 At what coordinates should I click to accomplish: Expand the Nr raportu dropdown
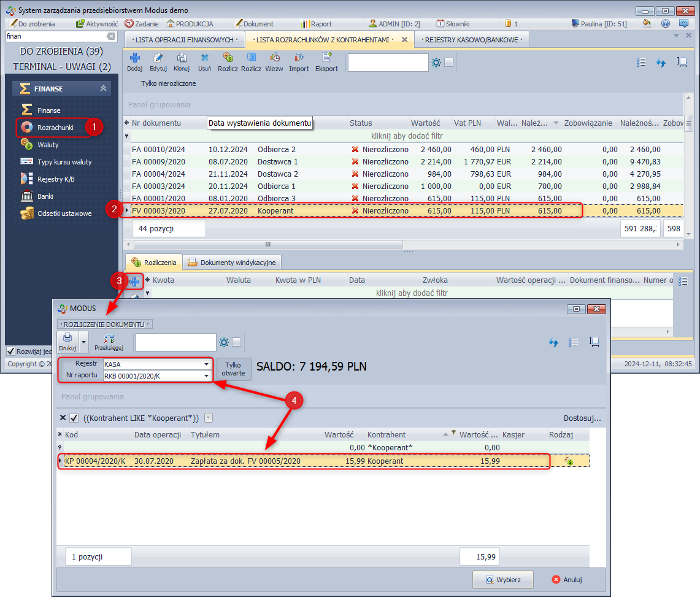[206, 375]
